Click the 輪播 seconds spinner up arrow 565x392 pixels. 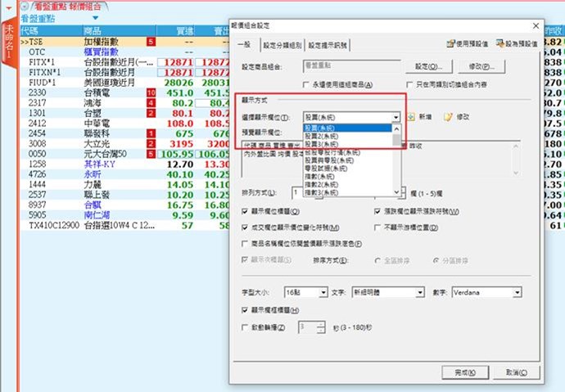click(321, 324)
